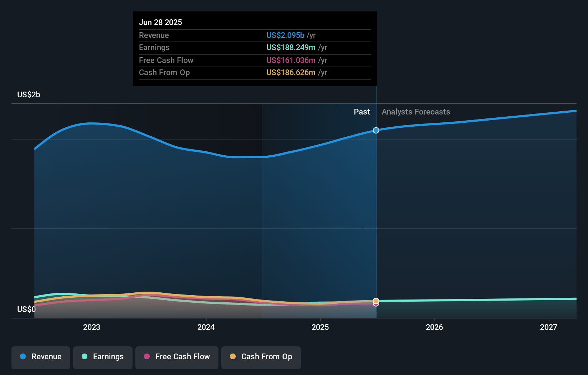Click the pink Free Cash Flow legend dot

[x=147, y=356]
